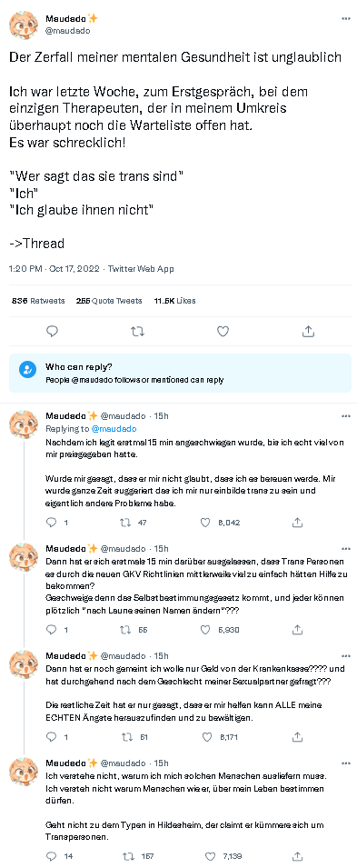Retweet the main tweet about mentale Gesundheit
Screen dimensions: 357x868
click(137, 331)
